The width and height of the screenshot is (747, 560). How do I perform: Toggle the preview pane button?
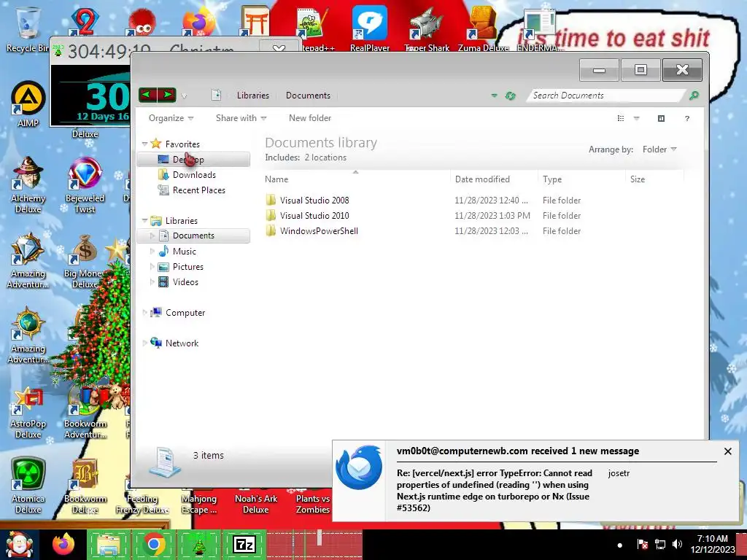point(661,118)
